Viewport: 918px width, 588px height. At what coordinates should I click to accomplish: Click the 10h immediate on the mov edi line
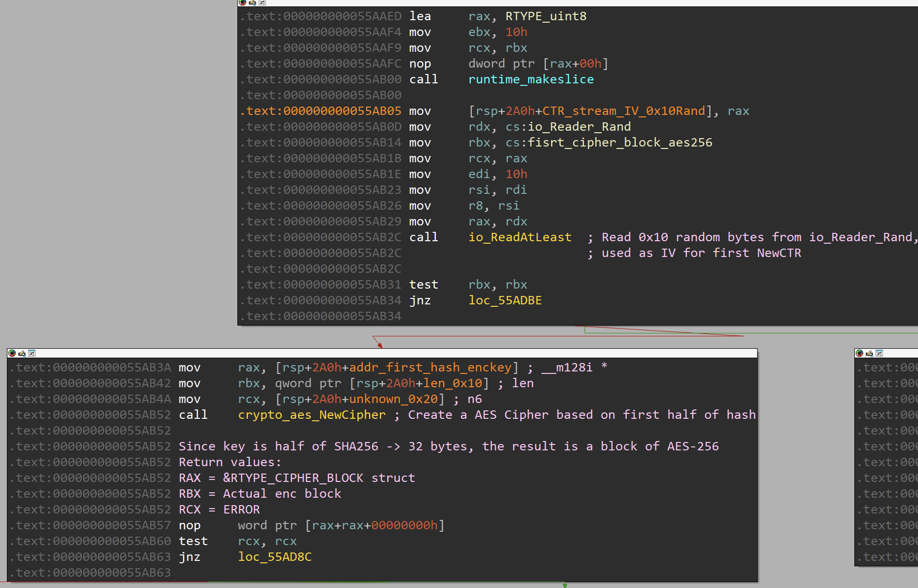pos(516,174)
